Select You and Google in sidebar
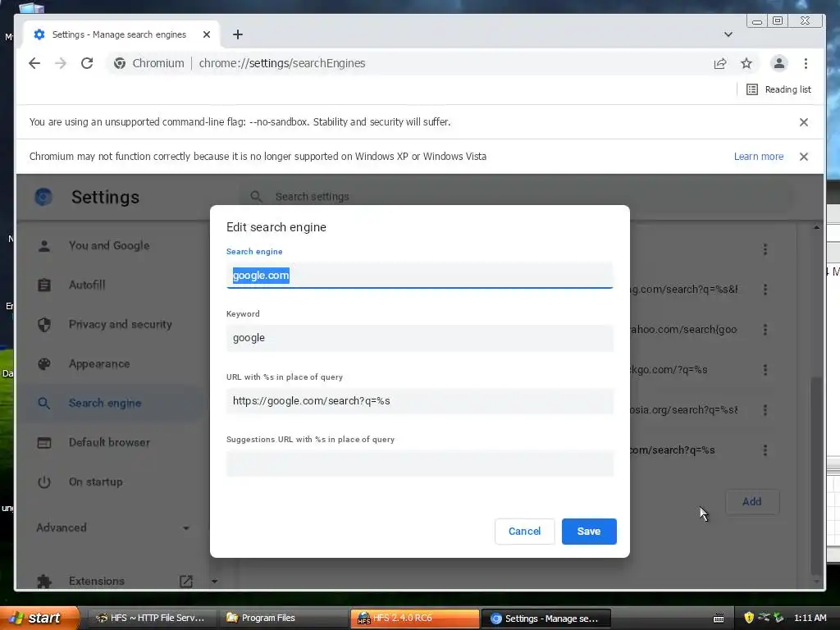The width and height of the screenshot is (840, 630). click(109, 245)
